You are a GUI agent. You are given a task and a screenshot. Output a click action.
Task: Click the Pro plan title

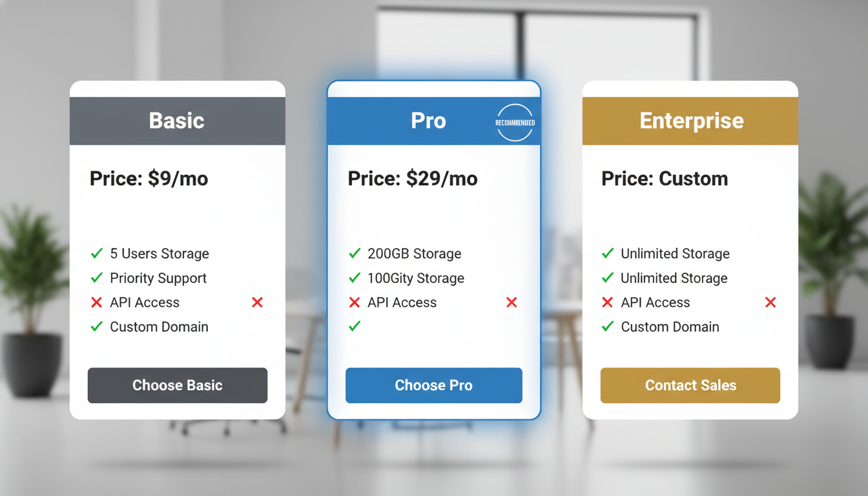click(428, 121)
